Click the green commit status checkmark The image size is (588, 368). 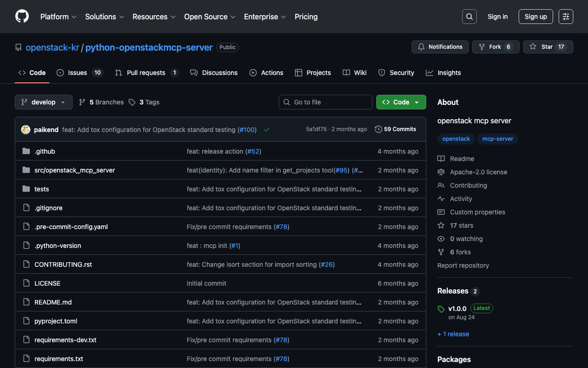pos(266,130)
